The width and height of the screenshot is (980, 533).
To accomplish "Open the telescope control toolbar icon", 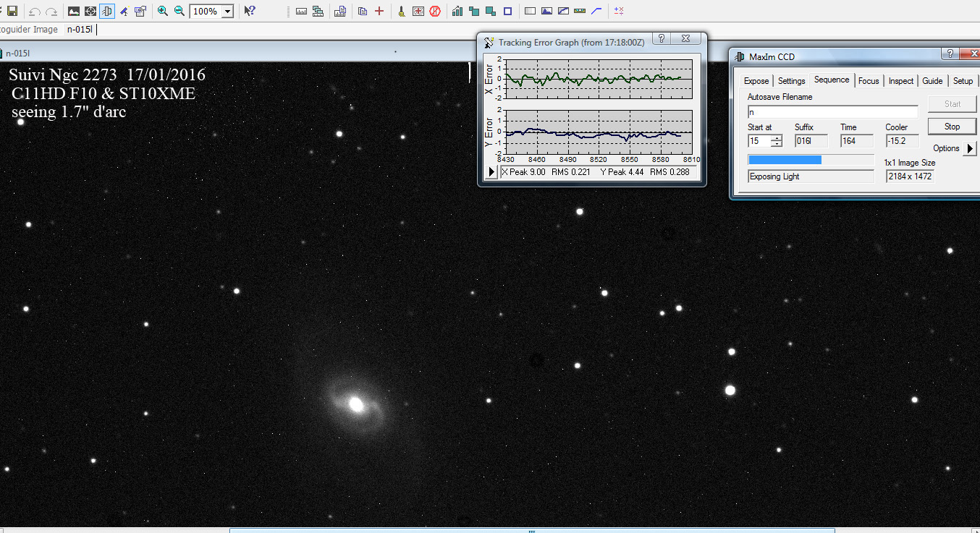I will click(124, 12).
